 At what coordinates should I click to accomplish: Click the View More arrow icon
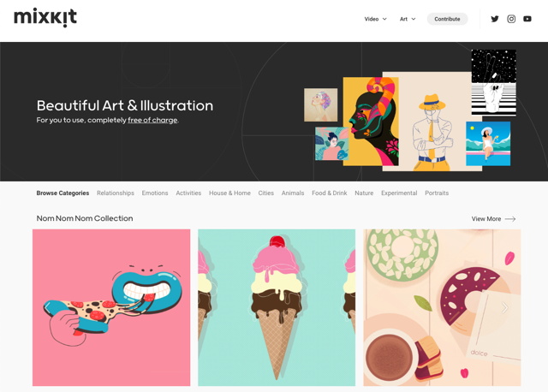510,219
